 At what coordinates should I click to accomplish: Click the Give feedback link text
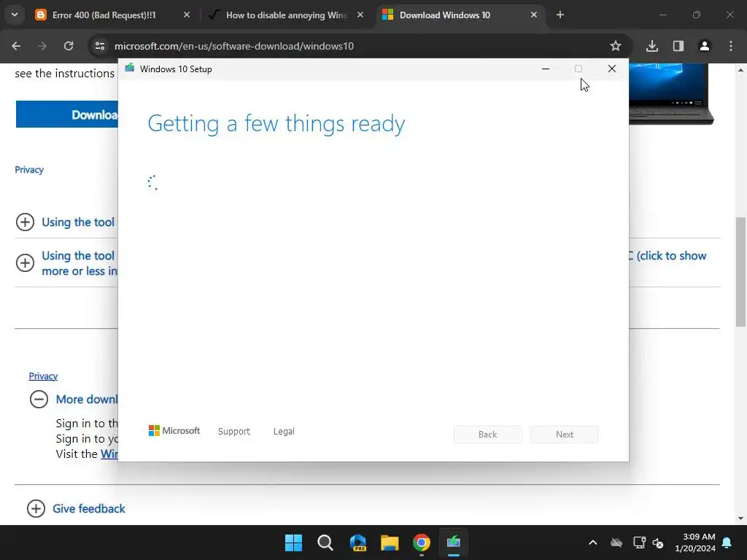88,508
